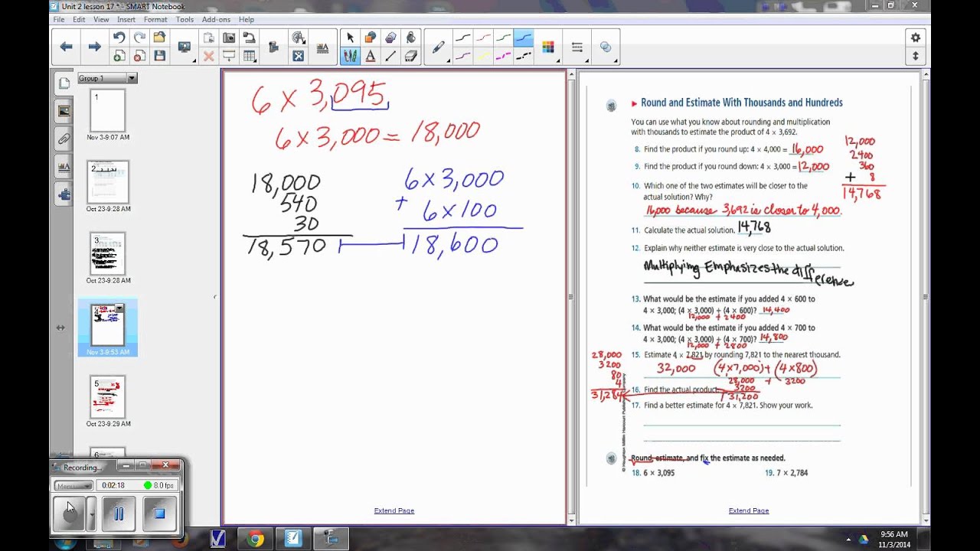
Task: Click the Undo icon
Action: pos(119,37)
